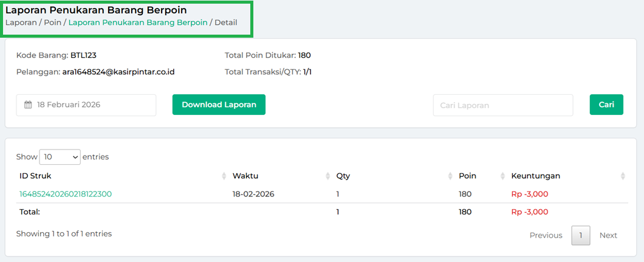Sort table by ID Struk arrows
Screen dimensions: 644x262
pos(224,176)
